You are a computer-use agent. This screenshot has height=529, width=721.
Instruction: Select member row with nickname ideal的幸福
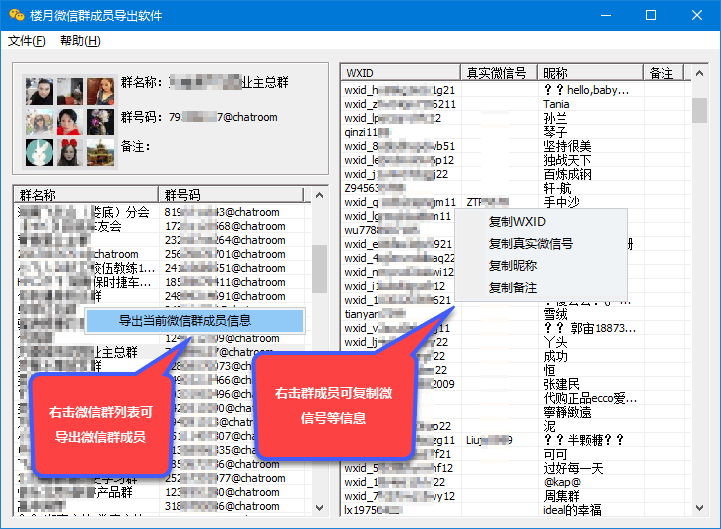point(516,510)
